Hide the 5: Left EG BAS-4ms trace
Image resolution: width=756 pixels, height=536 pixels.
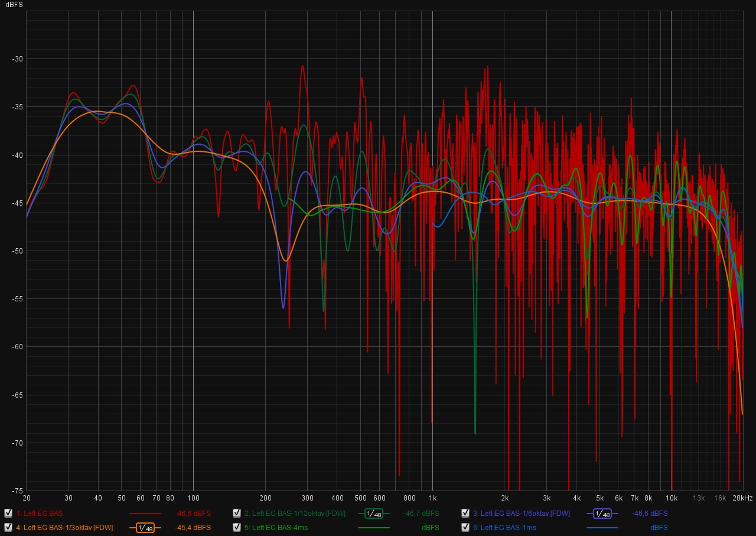tap(236, 527)
